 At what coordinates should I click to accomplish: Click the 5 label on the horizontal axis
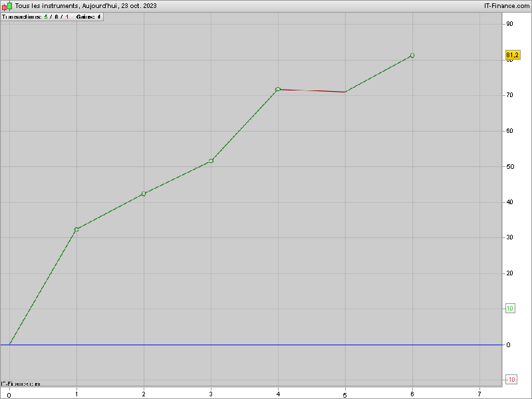click(344, 395)
